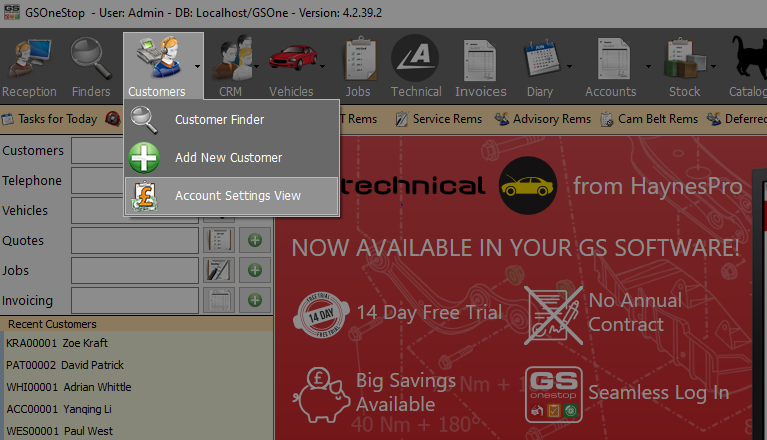This screenshot has width=767, height=440.
Task: Expand the CRM dropdown arrow
Action: (256, 66)
